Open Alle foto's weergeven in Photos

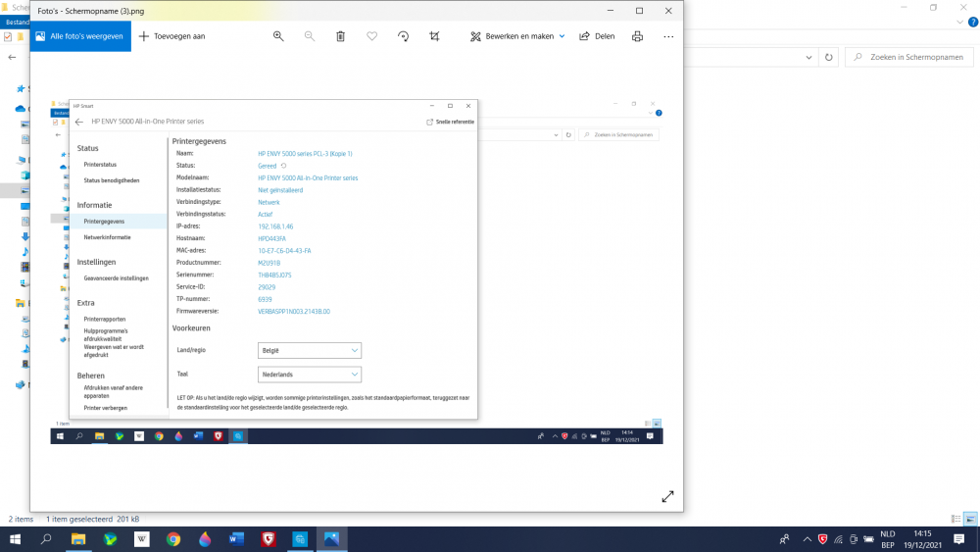click(x=80, y=36)
